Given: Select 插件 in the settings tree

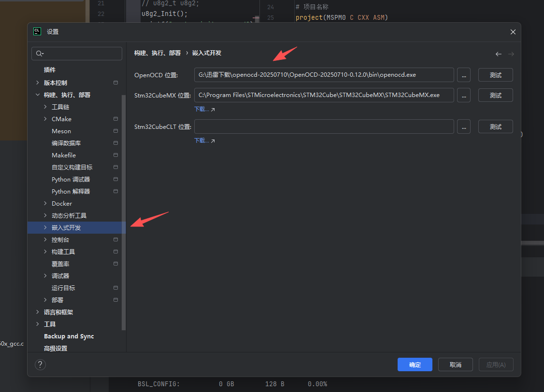Looking at the screenshot, I should click(50, 70).
